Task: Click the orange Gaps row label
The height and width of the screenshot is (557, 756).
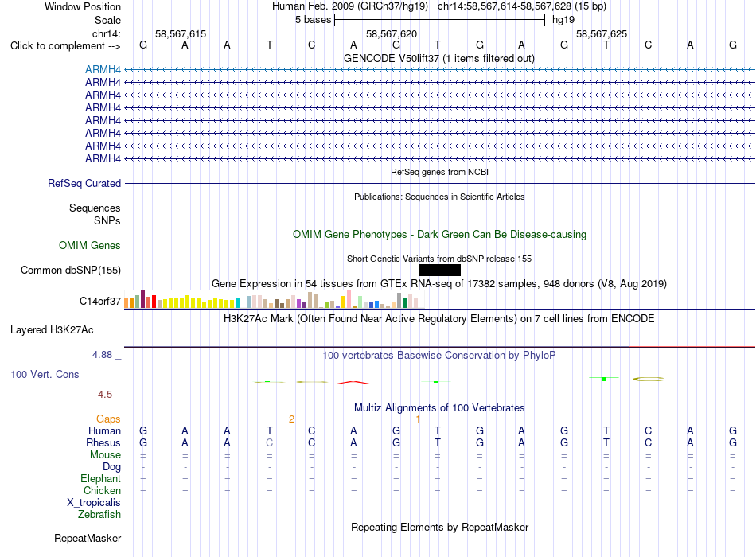Action: pyautogui.click(x=108, y=419)
